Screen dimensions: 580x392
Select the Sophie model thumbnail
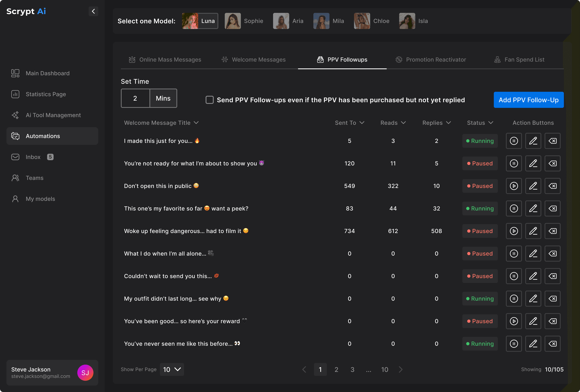[233, 21]
